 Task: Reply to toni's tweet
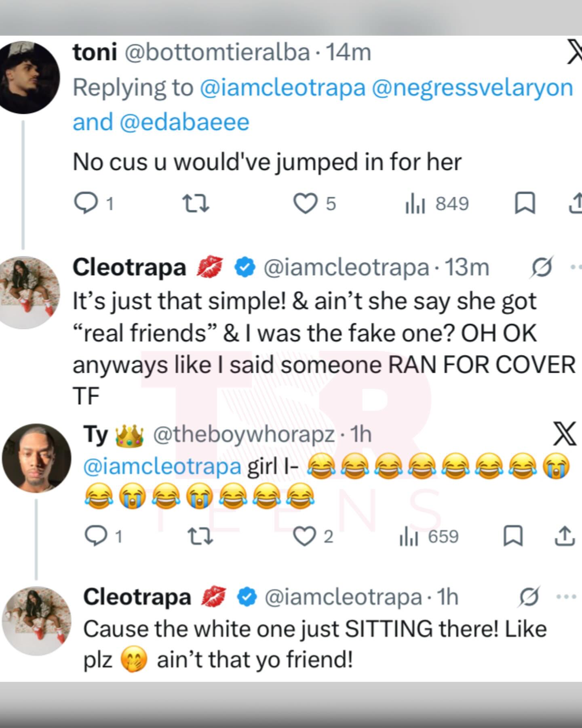coord(85,203)
